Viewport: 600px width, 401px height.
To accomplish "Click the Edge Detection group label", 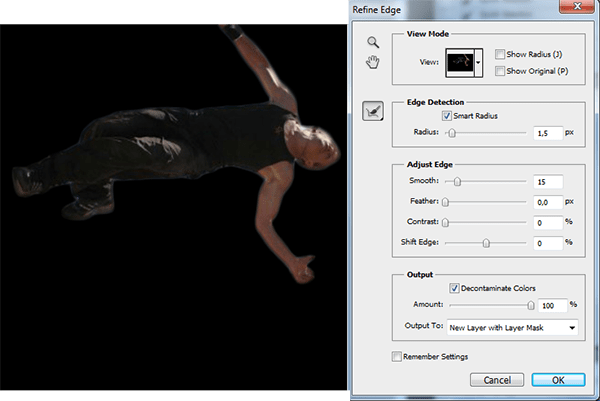I will click(435, 102).
